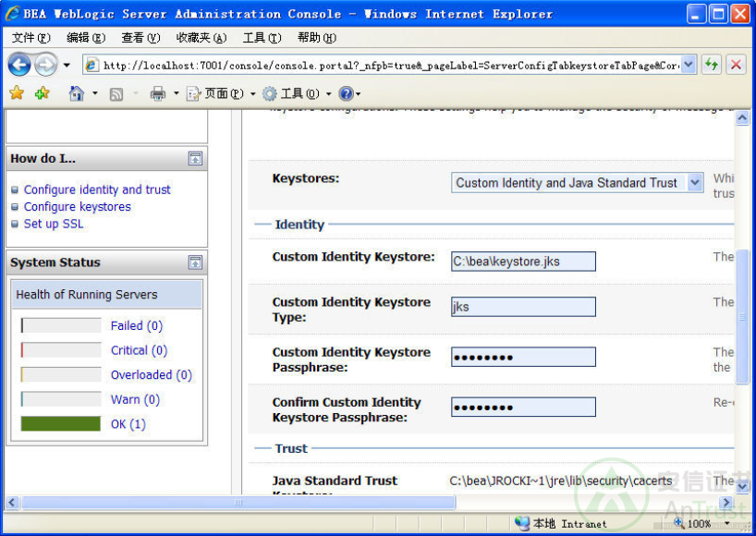Click the OK (1) server health link
The height and width of the screenshot is (536, 756).
tap(128, 424)
